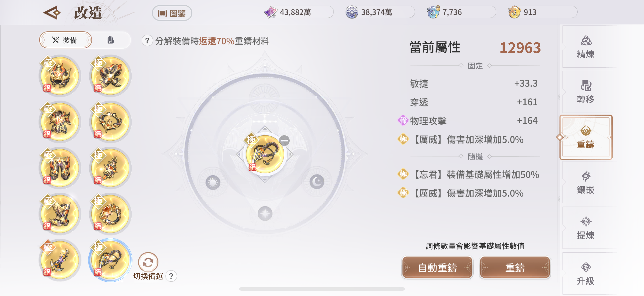
Task: Click the sun slot in circle
Action: 213,183
